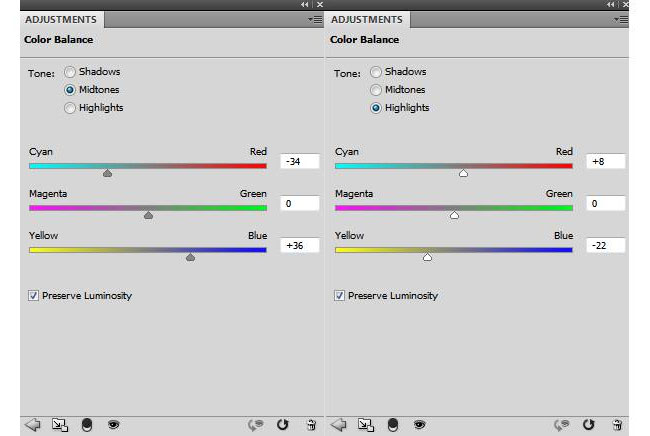Close the left Adjustments panel
Screen dimensions: 650x436
coord(320,5)
